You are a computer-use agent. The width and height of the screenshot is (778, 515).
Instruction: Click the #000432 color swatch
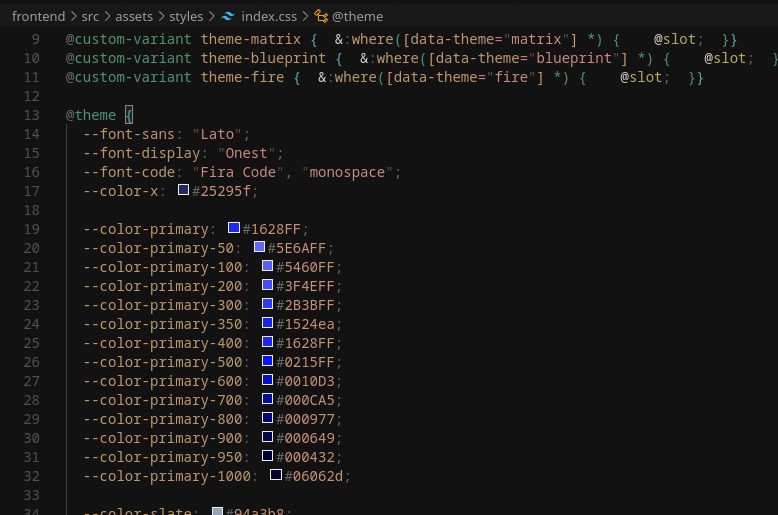tap(267, 455)
